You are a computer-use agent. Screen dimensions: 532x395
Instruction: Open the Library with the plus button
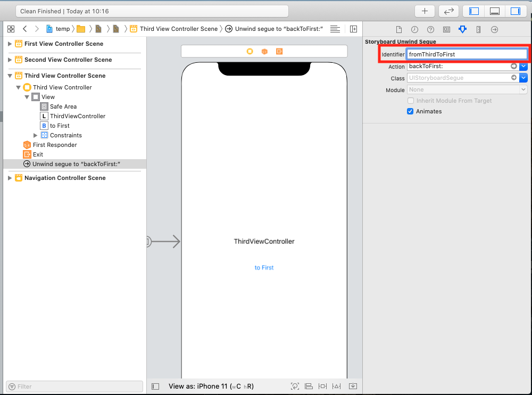click(x=425, y=11)
